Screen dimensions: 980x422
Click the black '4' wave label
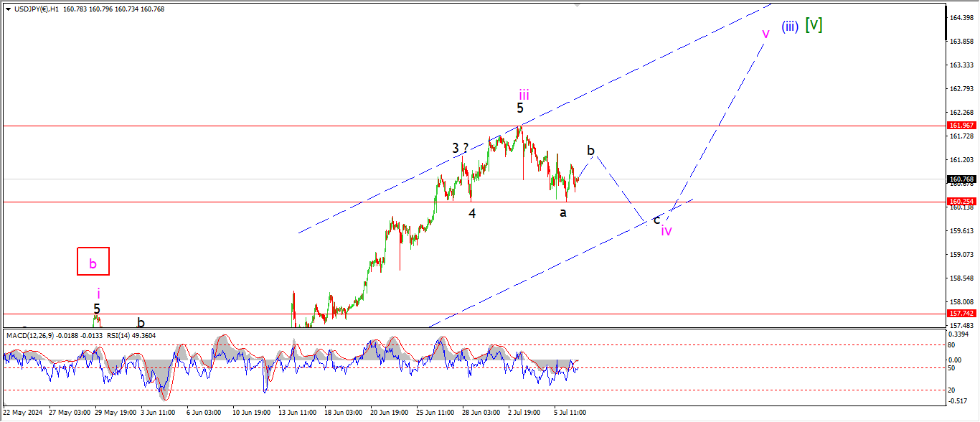(472, 212)
